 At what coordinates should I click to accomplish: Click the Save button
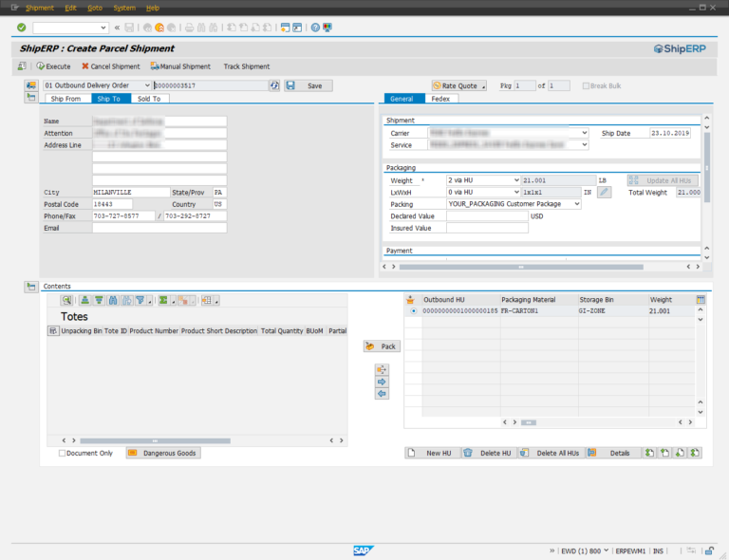(308, 85)
